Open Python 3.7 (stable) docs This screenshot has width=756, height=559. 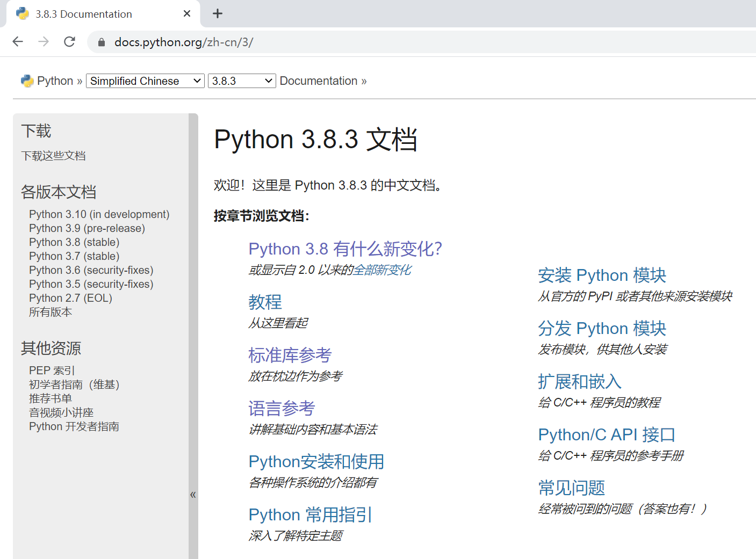[x=74, y=256]
